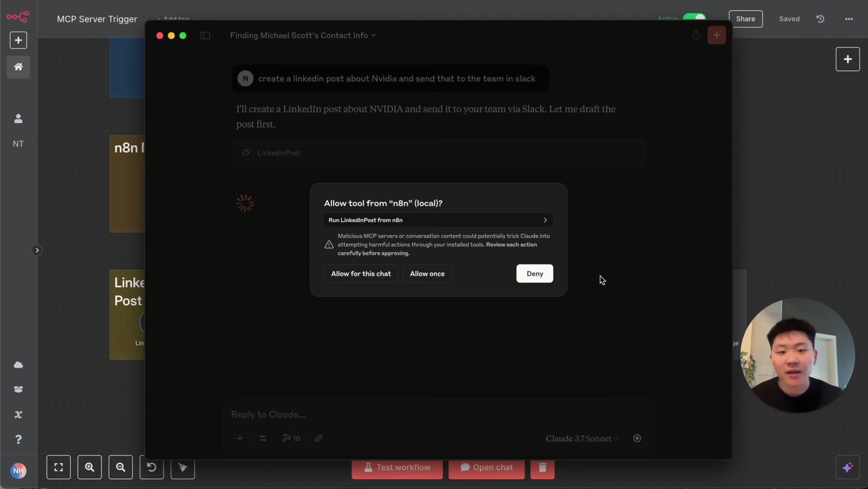Click the tidy up nodes icon
The image size is (868, 489).
click(x=183, y=467)
